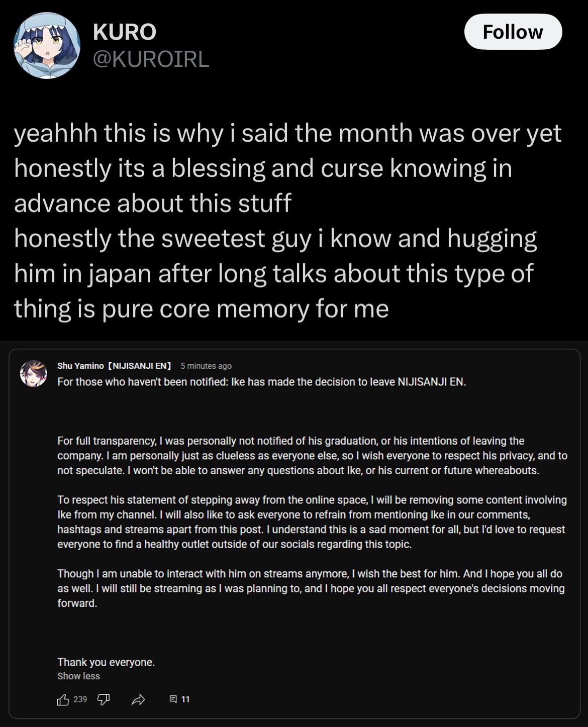Open Shu Yamino's channel avatar

(33, 373)
